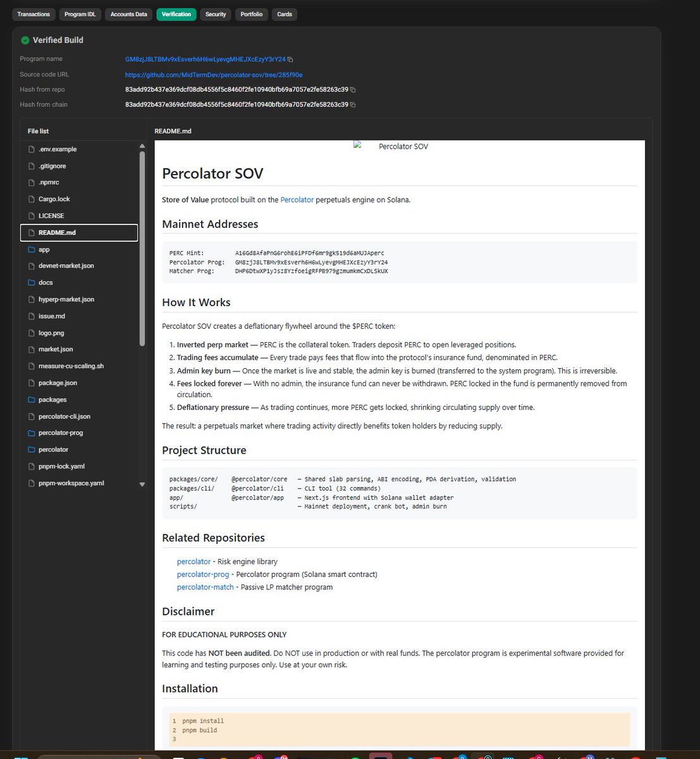Open pnpm-workspace.yaml file
The image size is (700, 759).
coord(71,483)
